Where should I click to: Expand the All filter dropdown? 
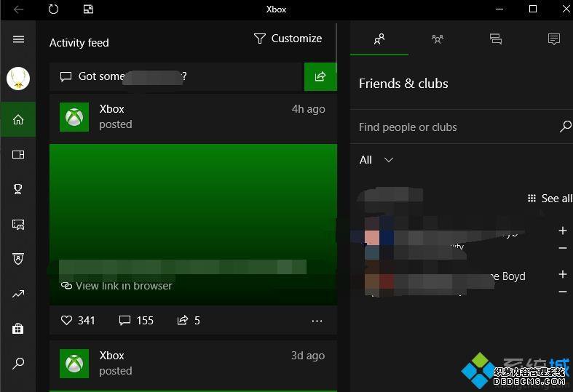click(x=376, y=160)
